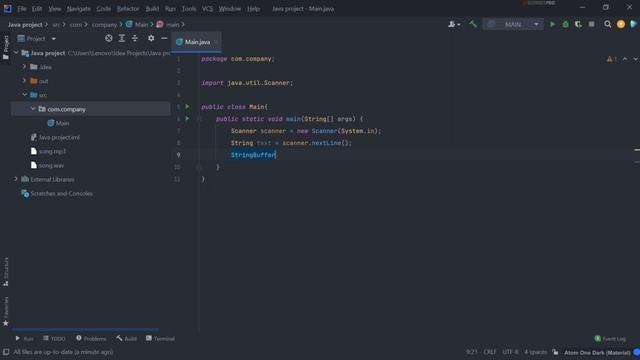640x360 pixels.
Task: Go to previous highlighted error arrow
Action: coord(625,59)
